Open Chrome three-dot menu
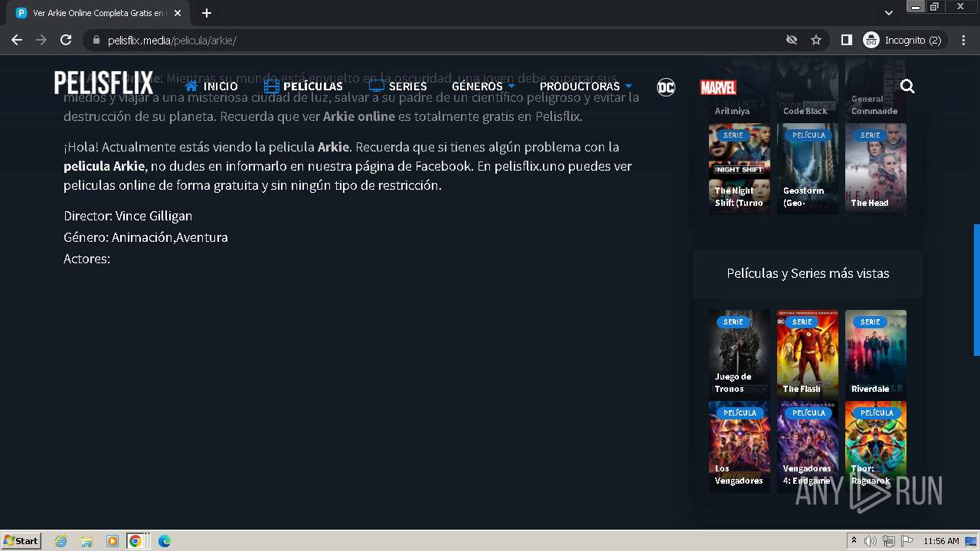 963,40
